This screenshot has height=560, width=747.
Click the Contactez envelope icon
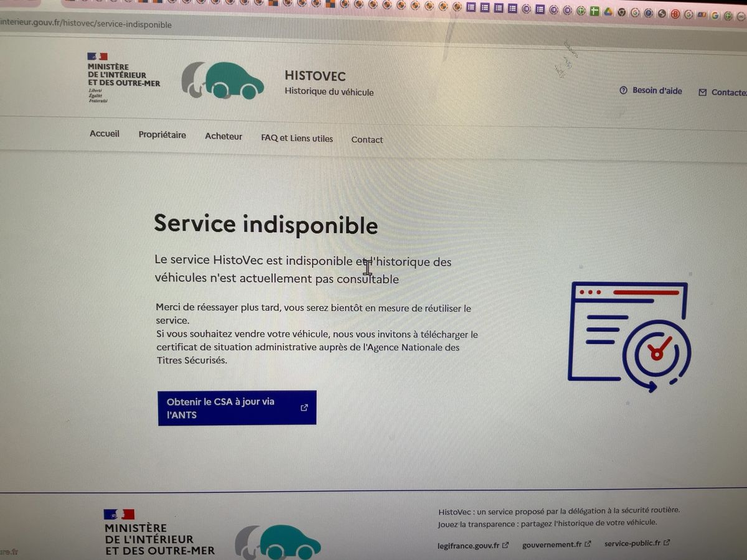point(703,92)
